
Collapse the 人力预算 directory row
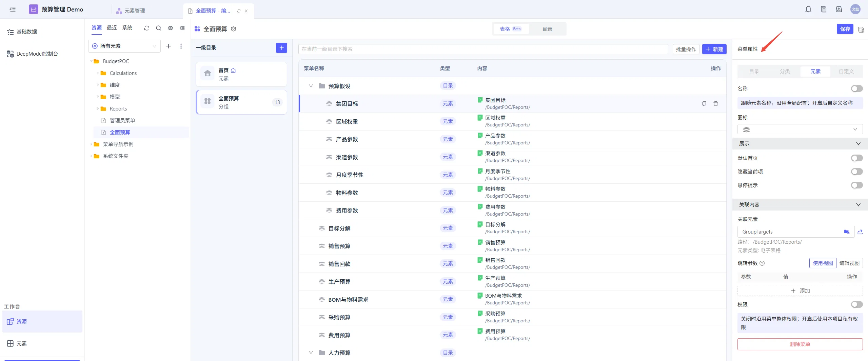point(311,353)
